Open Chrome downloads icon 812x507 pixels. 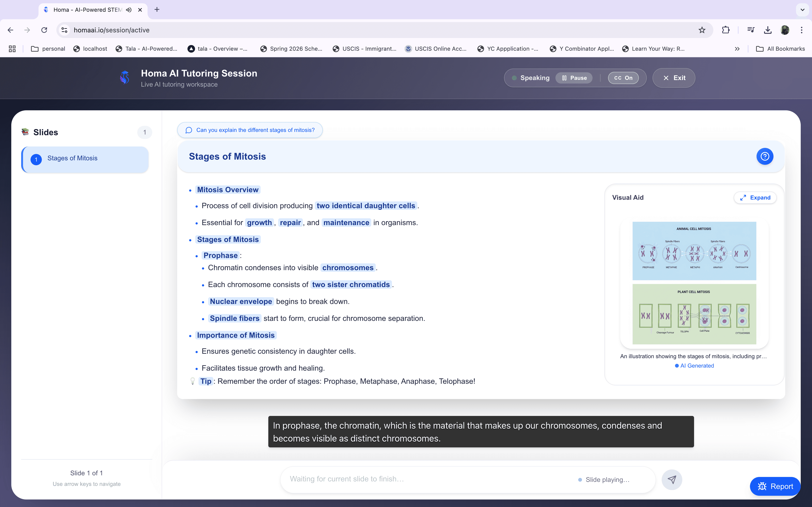[767, 30]
